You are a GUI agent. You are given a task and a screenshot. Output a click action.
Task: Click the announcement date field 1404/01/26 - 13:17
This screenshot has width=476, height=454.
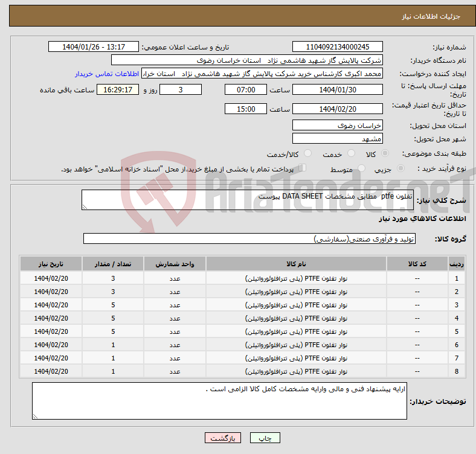94,46
